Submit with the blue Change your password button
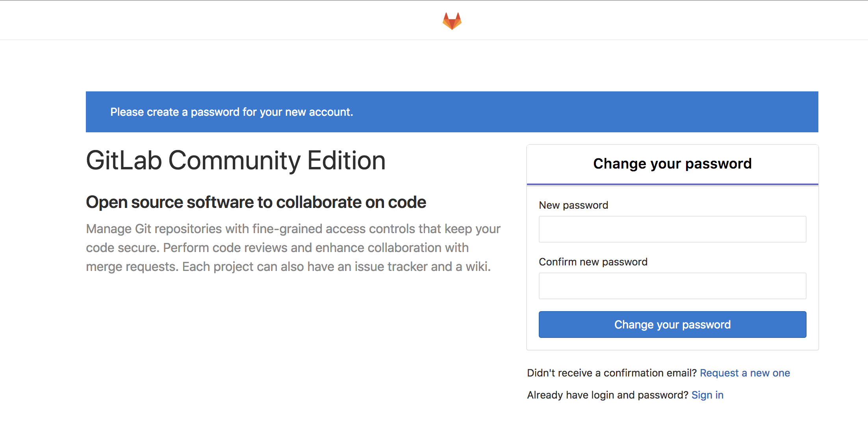This screenshot has height=434, width=868. (672, 325)
